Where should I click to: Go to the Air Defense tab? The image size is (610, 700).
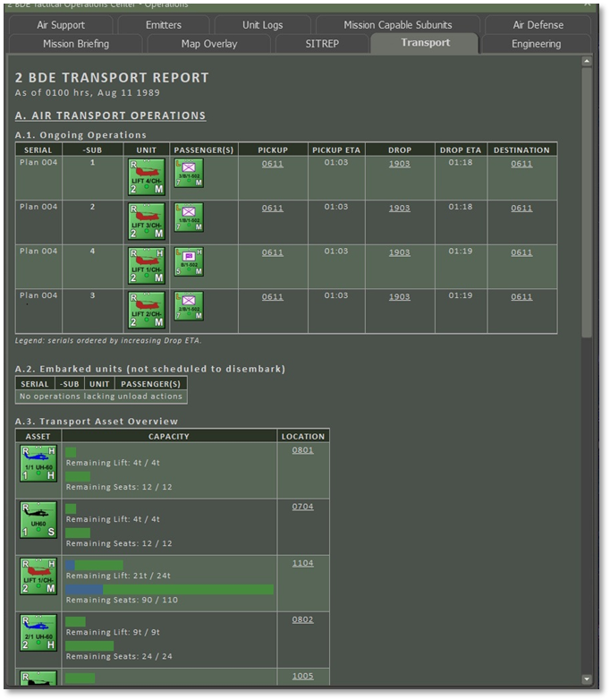coord(538,25)
